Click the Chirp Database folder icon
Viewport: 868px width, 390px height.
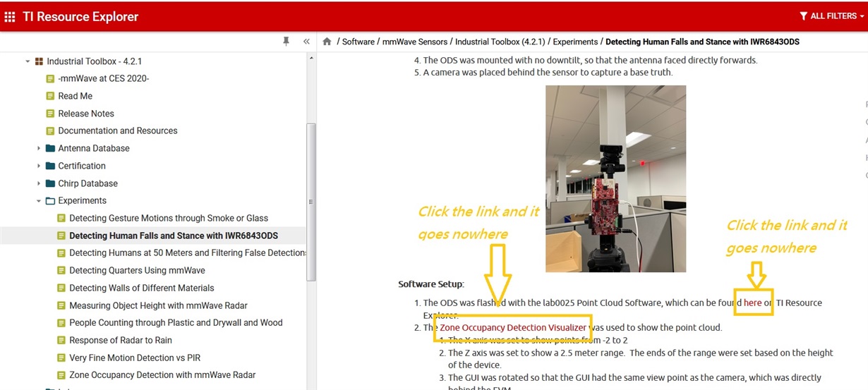pyautogui.click(x=50, y=183)
